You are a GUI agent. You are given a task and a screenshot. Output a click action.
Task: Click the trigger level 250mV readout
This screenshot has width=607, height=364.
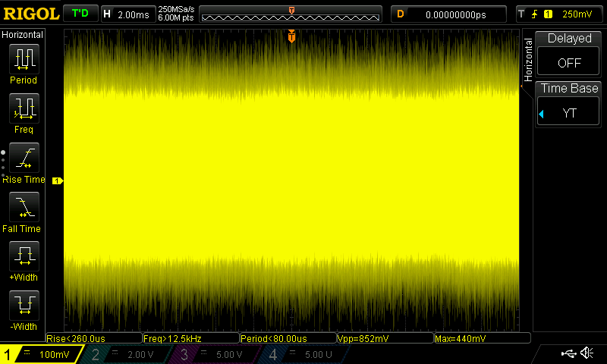(x=577, y=14)
